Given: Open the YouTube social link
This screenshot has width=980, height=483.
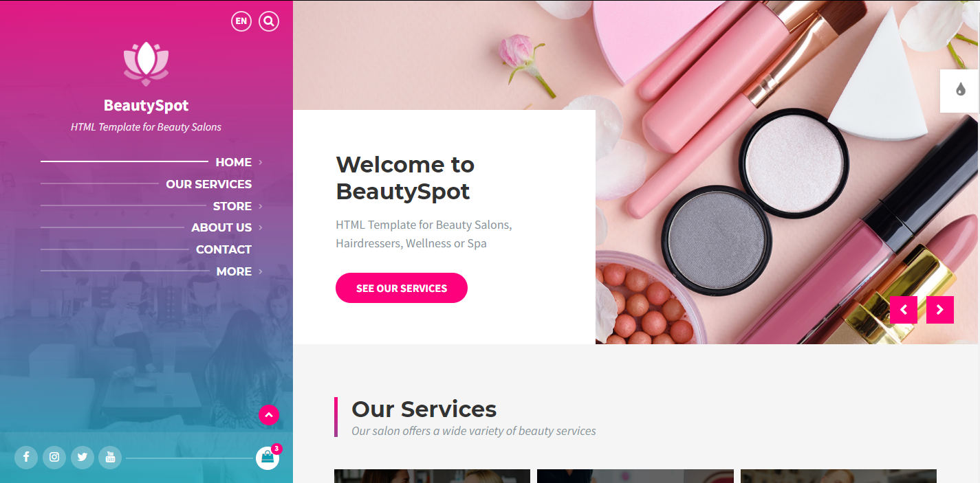Looking at the screenshot, I should coord(110,457).
